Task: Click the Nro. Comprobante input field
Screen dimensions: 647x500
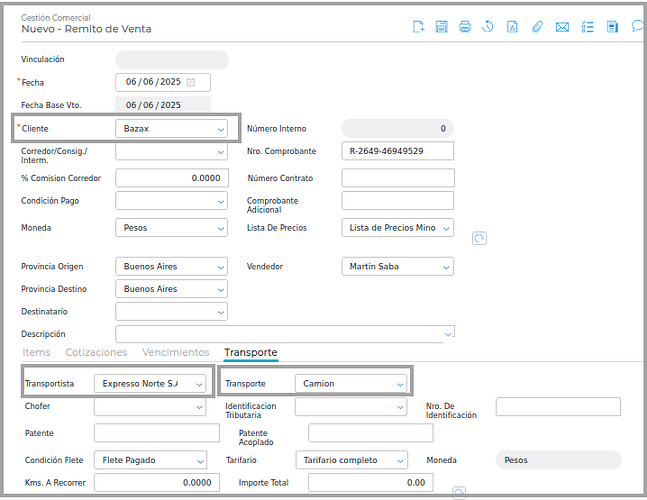Action: coord(397,151)
